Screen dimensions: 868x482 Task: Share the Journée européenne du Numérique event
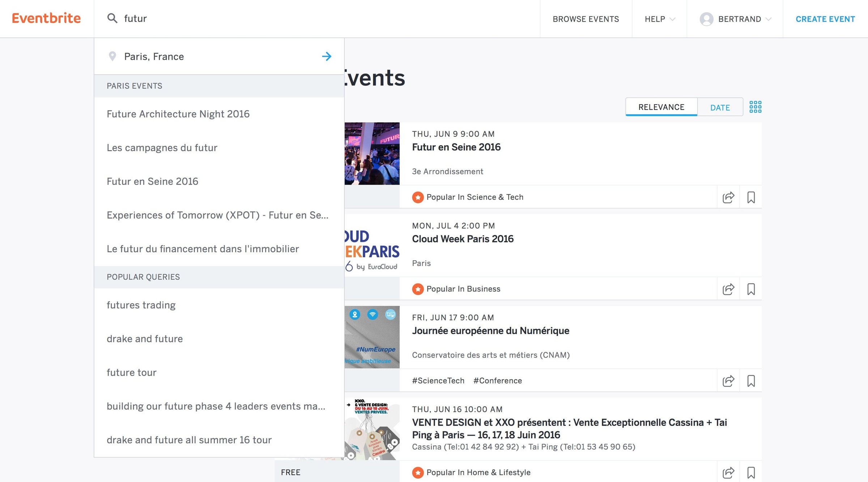[x=728, y=381]
